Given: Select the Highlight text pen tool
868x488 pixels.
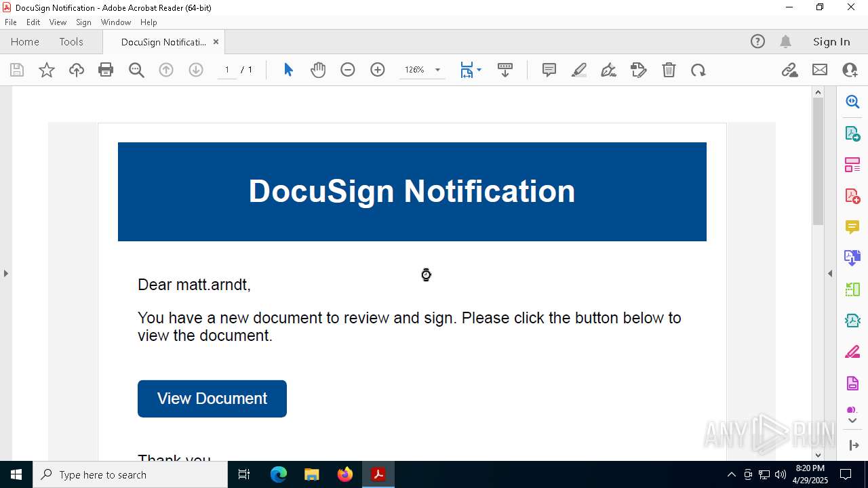Looking at the screenshot, I should point(579,70).
